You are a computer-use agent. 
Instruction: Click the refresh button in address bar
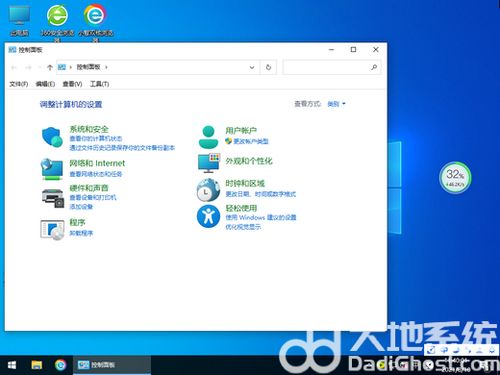268,67
